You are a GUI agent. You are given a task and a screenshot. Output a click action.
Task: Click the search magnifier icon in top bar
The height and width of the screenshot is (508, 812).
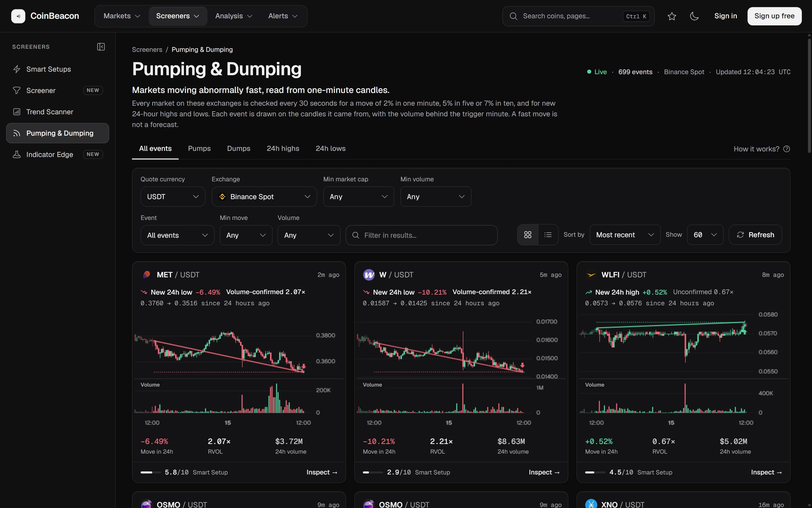[x=513, y=16]
